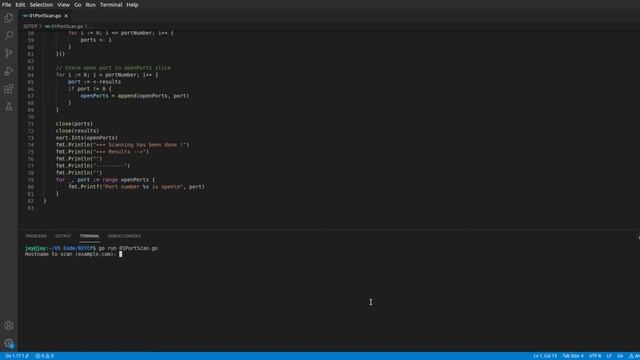Select the Terminal panel tab
This screenshot has height=360, width=640.
89,236
